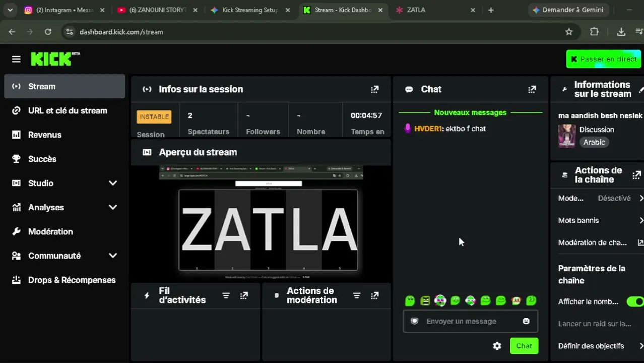This screenshot has width=644, height=363.
Task: Close the Stream - Kick Dashboard tab
Action: coord(380,10)
